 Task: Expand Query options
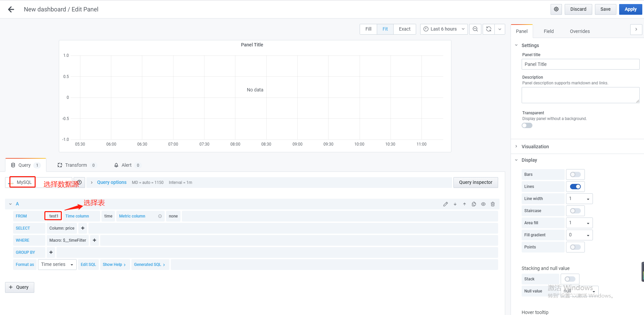[x=112, y=182]
